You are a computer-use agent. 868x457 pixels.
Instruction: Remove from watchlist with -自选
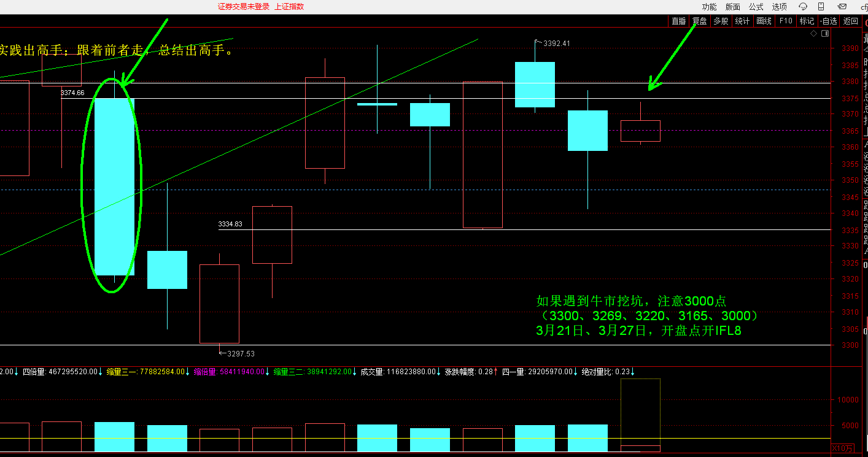(828, 21)
